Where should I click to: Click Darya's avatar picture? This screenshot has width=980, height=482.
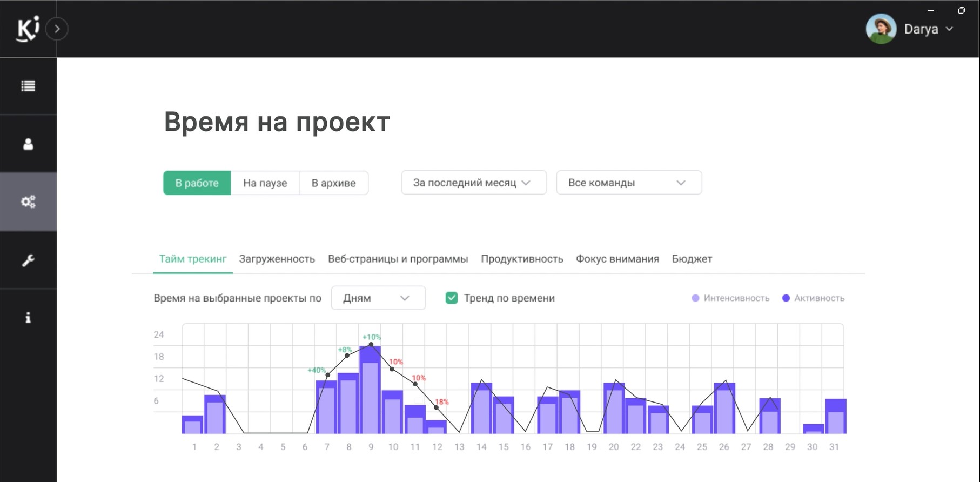pos(881,29)
